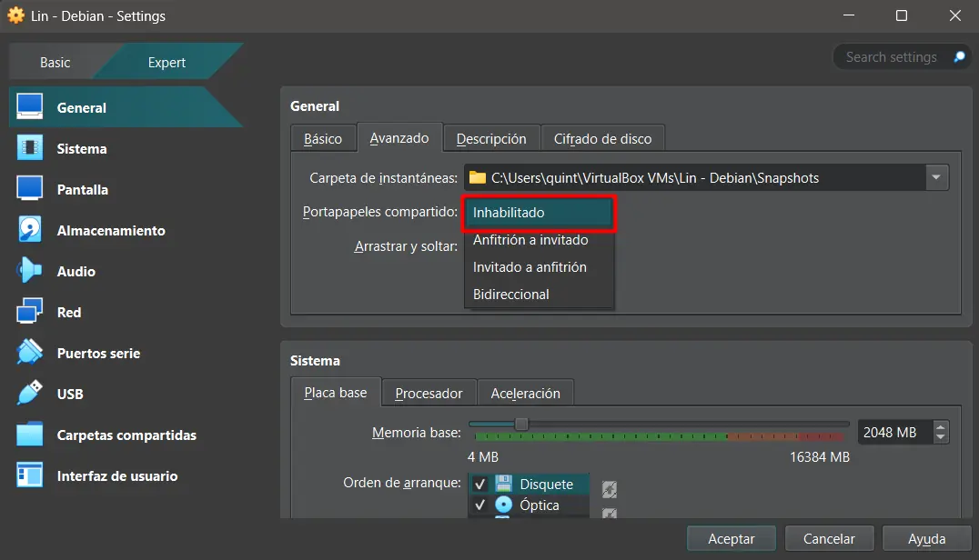Select Interfaz de usuario in the sidebar
Screen dimensions: 979x560
click(29, 475)
